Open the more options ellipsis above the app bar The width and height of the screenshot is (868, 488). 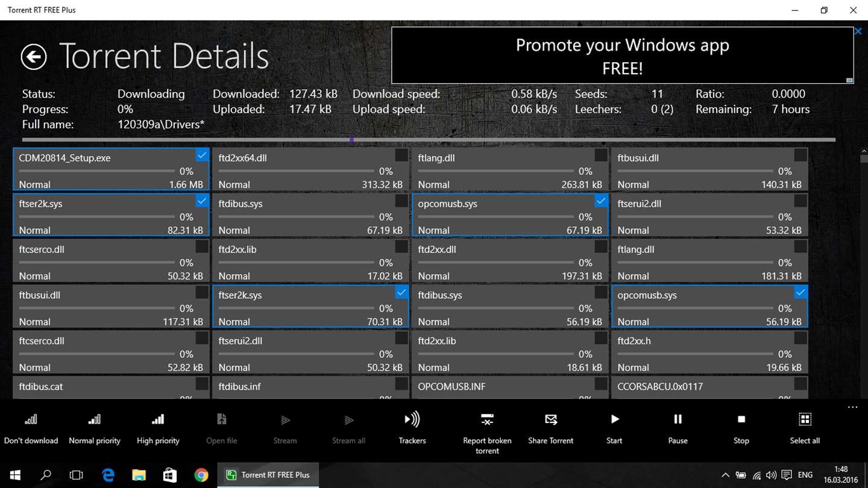coord(852,407)
